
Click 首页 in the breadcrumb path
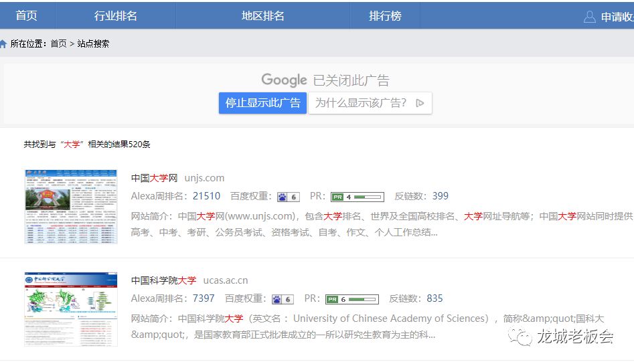(59, 43)
